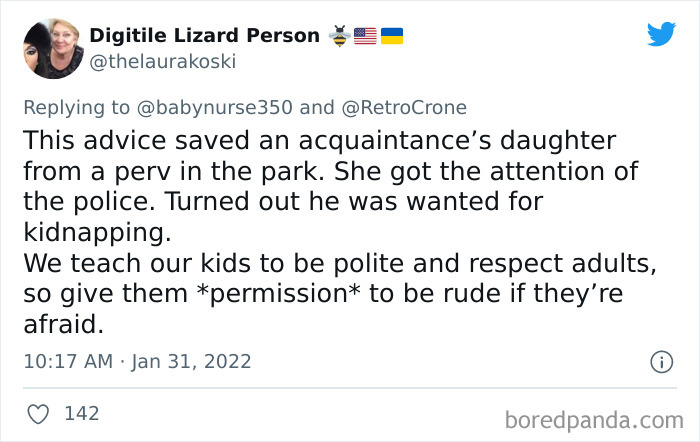This screenshot has width=700, height=442.
Task: Open the author's profile picture
Action: pos(52,47)
